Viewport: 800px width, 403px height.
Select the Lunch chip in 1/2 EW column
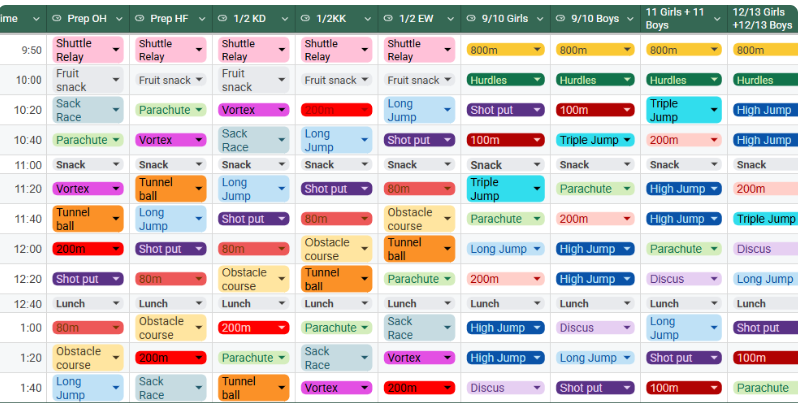click(419, 304)
